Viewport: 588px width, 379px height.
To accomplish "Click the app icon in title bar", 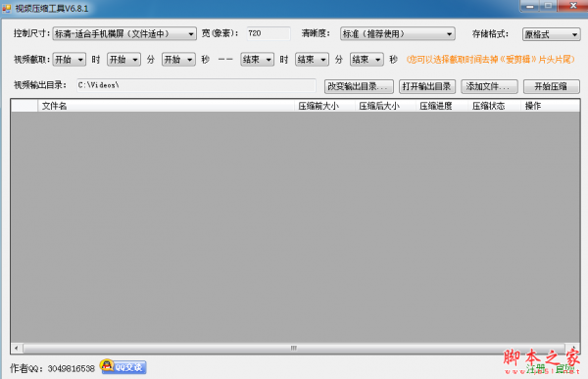I will tap(7, 8).
